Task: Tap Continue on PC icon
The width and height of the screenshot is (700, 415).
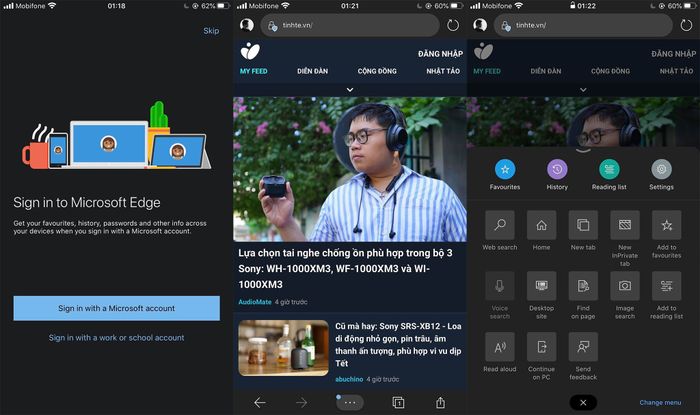Action: pyautogui.click(x=542, y=347)
